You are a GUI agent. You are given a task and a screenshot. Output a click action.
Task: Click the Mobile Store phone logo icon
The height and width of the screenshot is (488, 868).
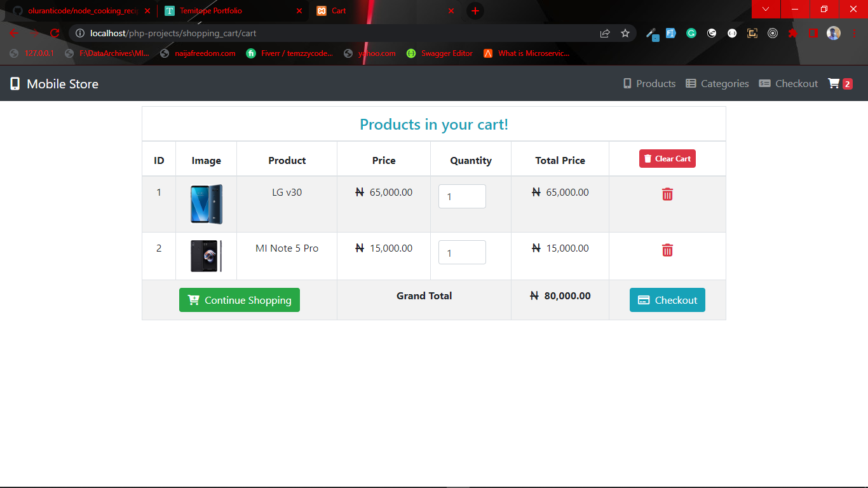(x=15, y=84)
